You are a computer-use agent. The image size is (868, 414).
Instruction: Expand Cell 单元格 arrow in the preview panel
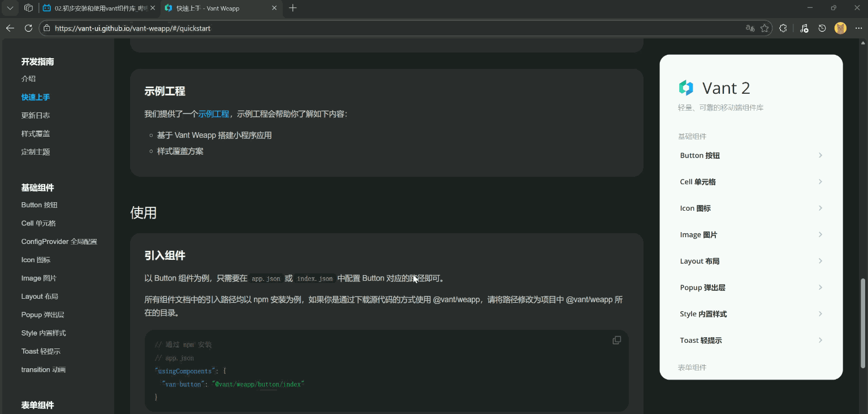(x=821, y=182)
